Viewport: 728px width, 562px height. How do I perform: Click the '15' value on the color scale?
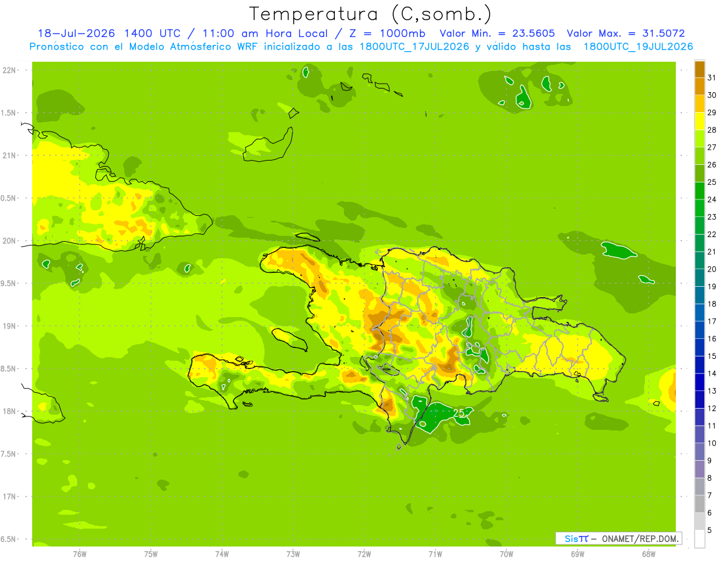point(712,356)
